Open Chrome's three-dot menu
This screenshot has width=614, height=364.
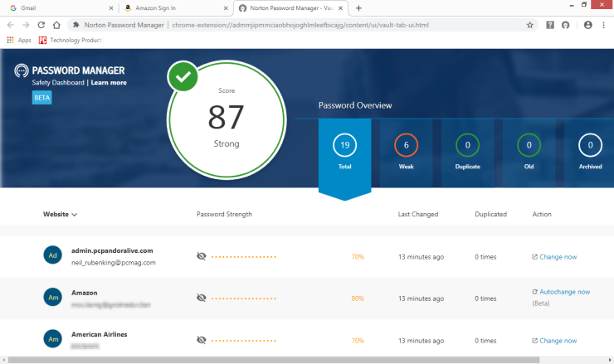pos(603,25)
